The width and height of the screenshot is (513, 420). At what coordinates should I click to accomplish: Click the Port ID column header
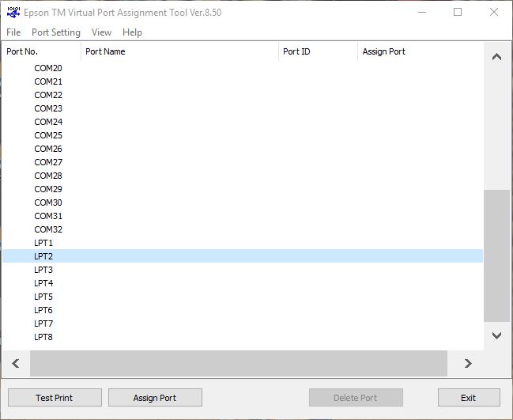[318, 51]
